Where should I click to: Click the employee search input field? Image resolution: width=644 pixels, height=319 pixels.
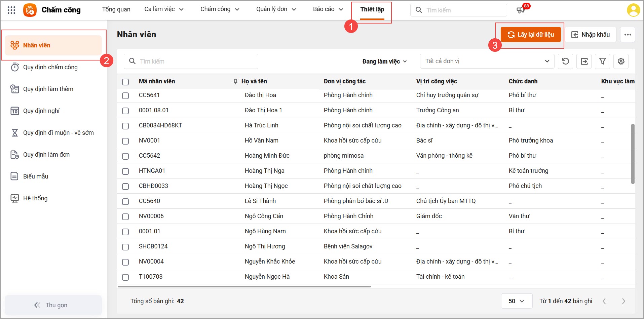click(191, 61)
